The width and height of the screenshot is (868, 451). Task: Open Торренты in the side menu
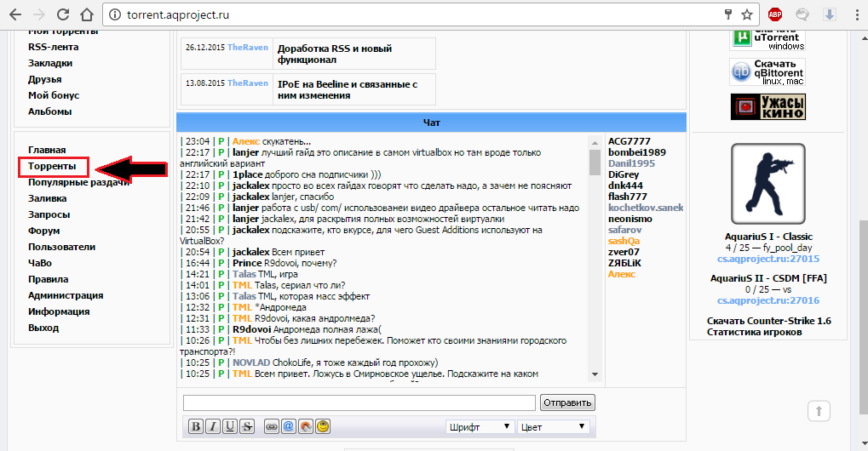52,167
